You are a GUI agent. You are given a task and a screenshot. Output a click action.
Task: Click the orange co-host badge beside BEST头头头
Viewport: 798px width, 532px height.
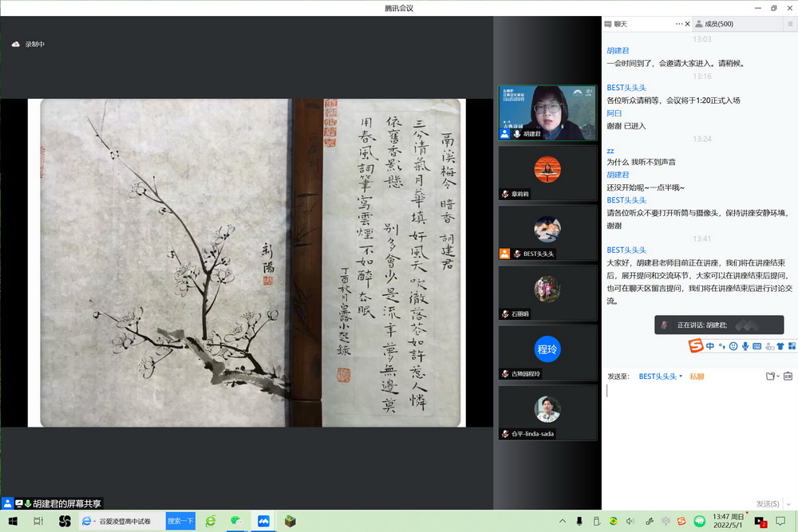point(504,254)
